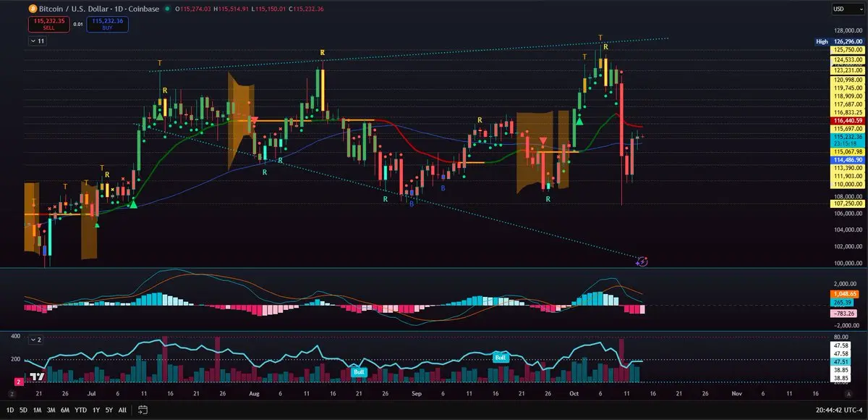
Task: Click the purple lightning event marker icon
Action: pos(642,261)
